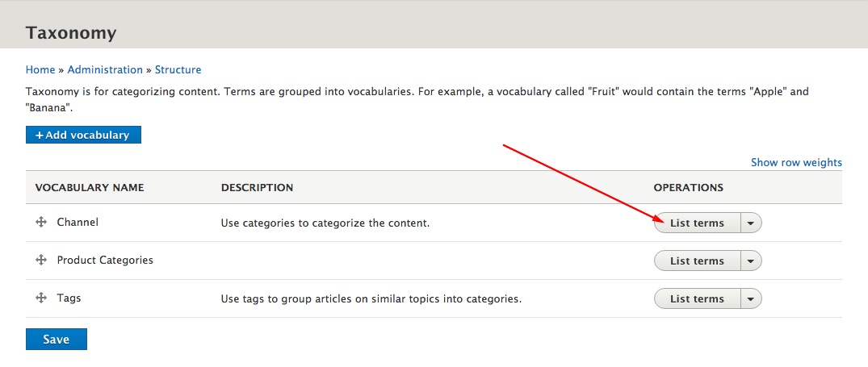Click the drag handle for Channel row
Image resolution: width=868 pixels, height=367 pixels.
pyautogui.click(x=40, y=222)
